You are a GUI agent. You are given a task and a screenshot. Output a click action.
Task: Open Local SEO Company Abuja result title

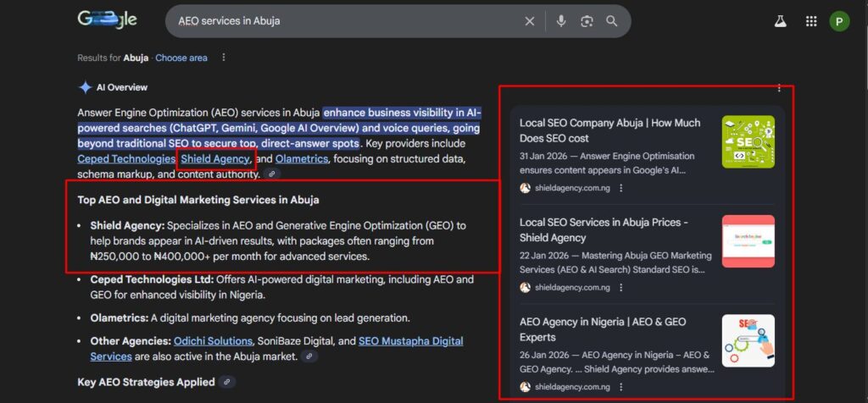tap(610, 130)
